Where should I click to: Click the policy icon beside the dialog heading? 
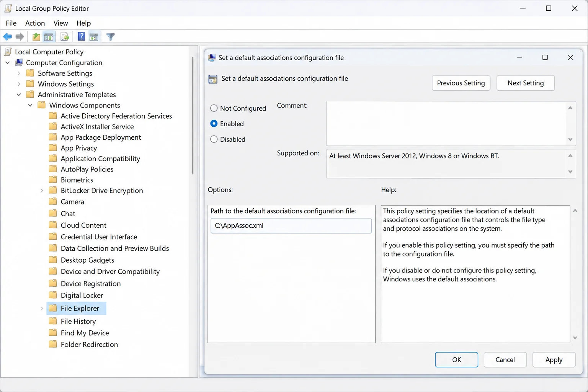(x=213, y=79)
